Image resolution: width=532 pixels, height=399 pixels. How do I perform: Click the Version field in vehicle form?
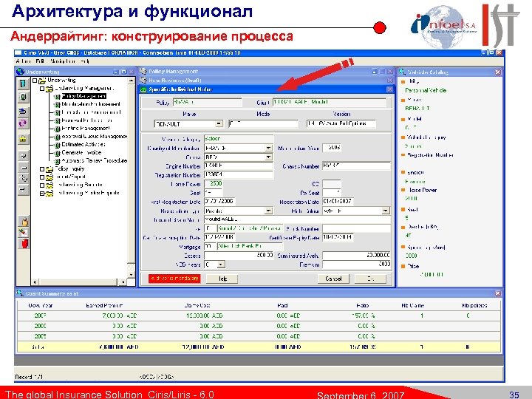(x=341, y=124)
